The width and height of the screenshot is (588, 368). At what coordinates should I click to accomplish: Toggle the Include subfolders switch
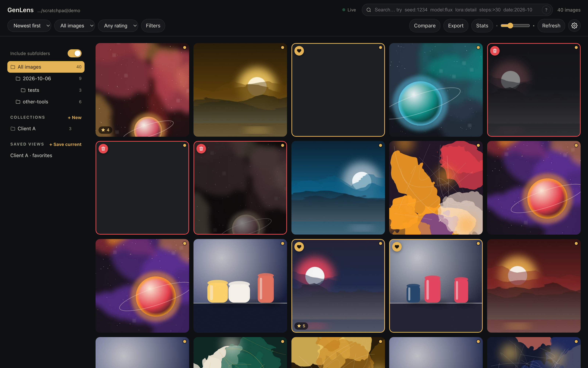[75, 53]
